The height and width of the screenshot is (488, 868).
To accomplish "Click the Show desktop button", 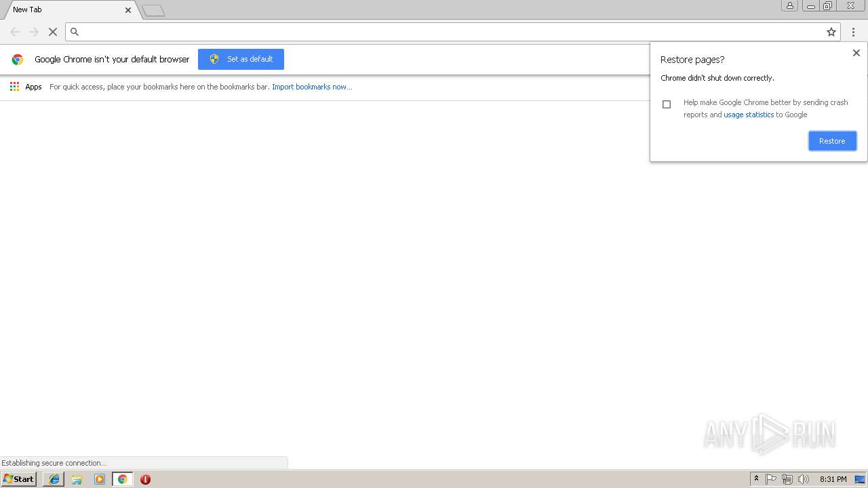I will point(860,479).
